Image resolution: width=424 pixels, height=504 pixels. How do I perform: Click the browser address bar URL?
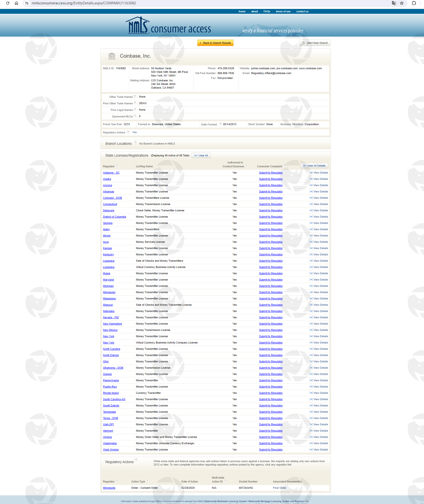(84, 3)
